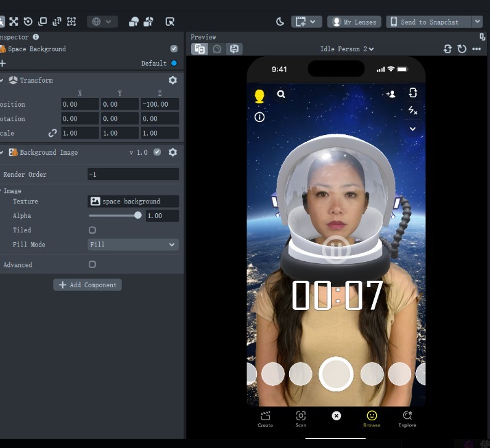Click the pause button over the helmet
Image resolution: width=490 pixels, height=448 pixels.
point(336,250)
